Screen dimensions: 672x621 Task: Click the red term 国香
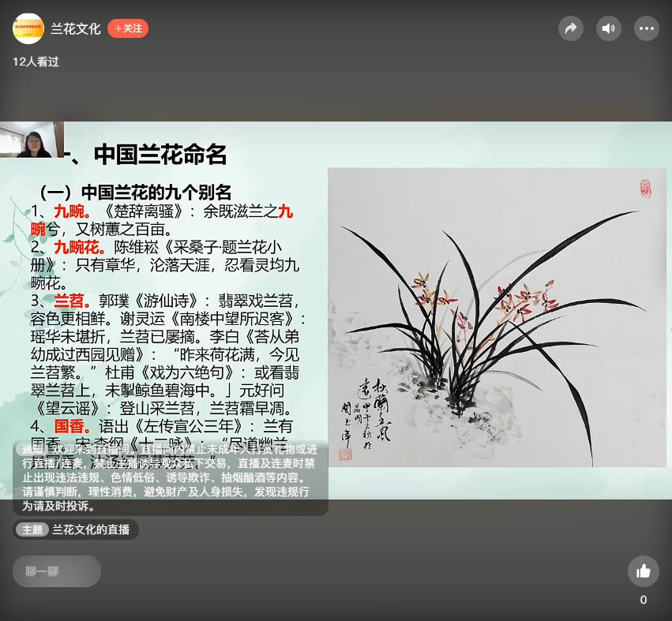click(x=72, y=427)
